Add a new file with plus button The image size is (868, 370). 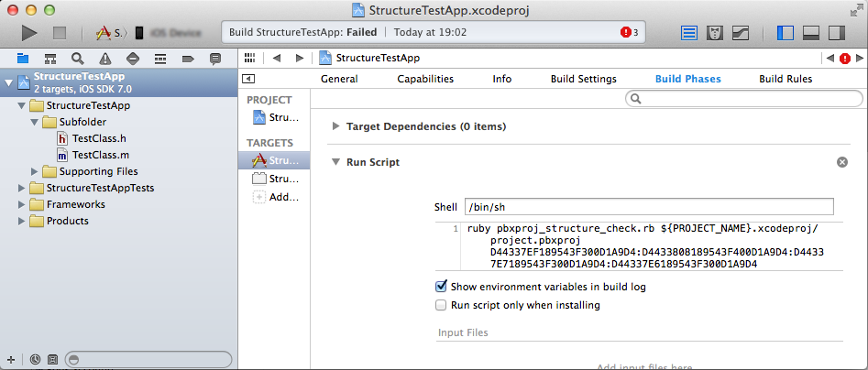pos(12,358)
